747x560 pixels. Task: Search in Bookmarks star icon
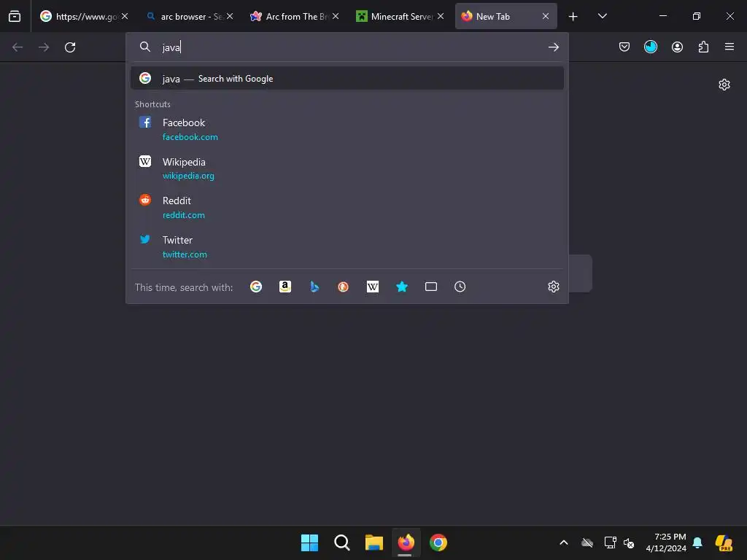pos(402,287)
